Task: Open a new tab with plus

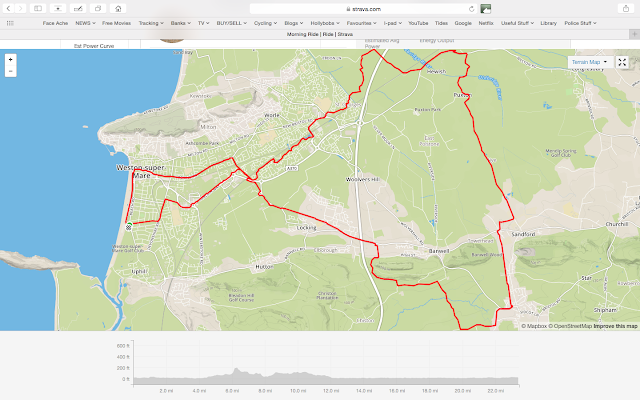Action: click(634, 34)
